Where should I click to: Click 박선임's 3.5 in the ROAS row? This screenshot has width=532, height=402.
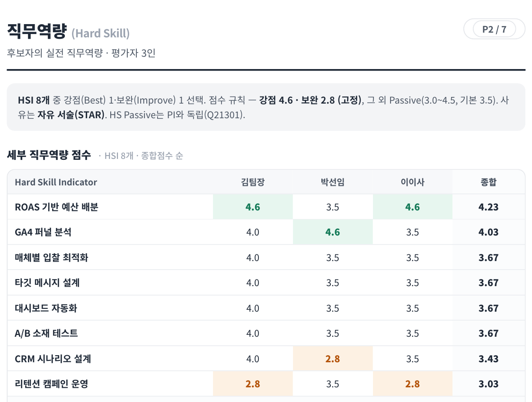[x=332, y=207]
